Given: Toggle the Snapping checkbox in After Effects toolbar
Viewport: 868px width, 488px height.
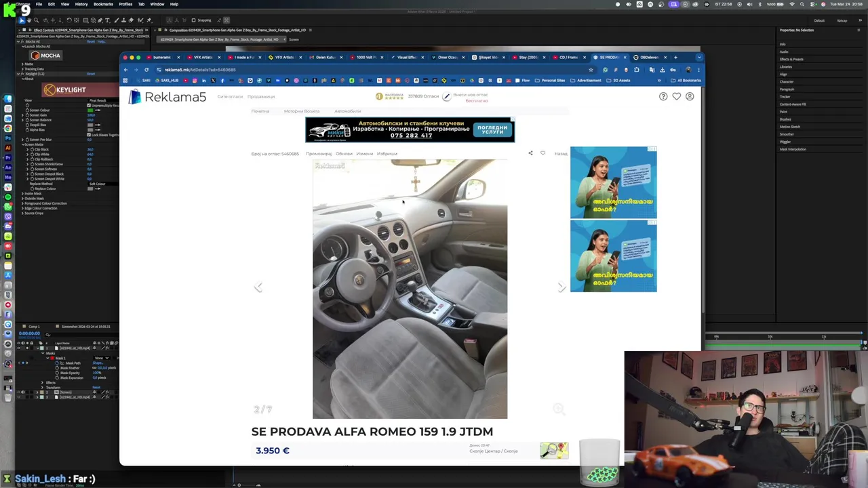Looking at the screenshot, I should click(193, 20).
